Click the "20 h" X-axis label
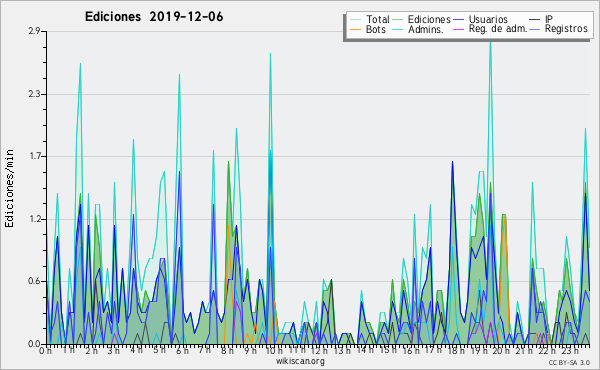600x370 pixels. point(500,350)
